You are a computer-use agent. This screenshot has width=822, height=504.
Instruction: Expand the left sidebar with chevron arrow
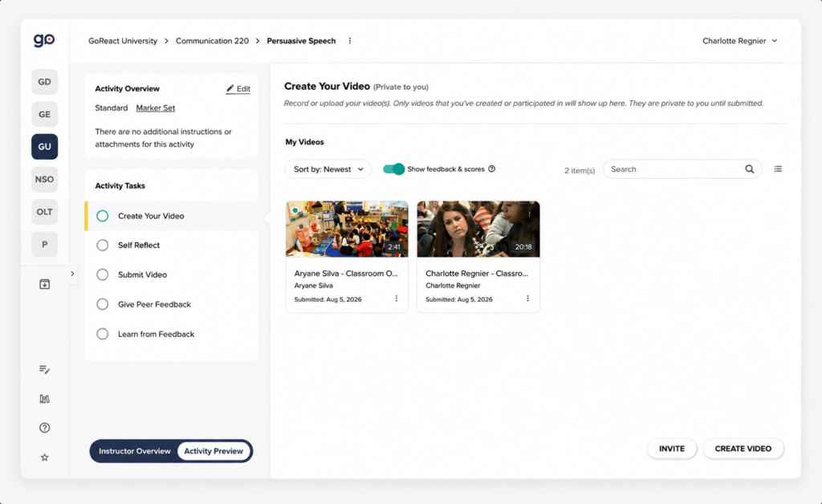pyautogui.click(x=72, y=274)
